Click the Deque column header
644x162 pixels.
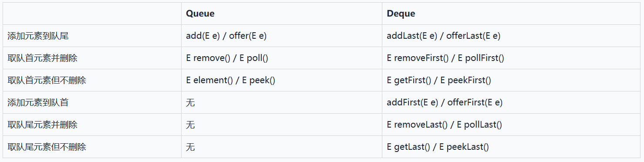pyautogui.click(x=511, y=13)
